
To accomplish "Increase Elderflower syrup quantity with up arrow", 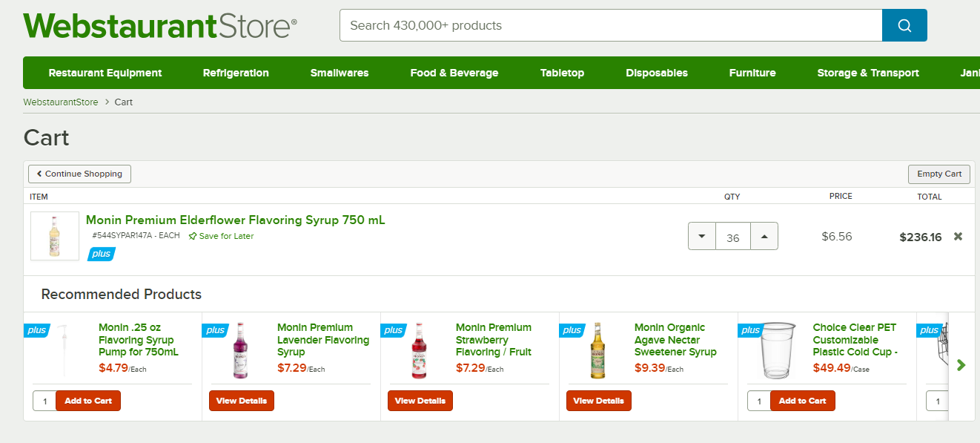I will coord(764,236).
